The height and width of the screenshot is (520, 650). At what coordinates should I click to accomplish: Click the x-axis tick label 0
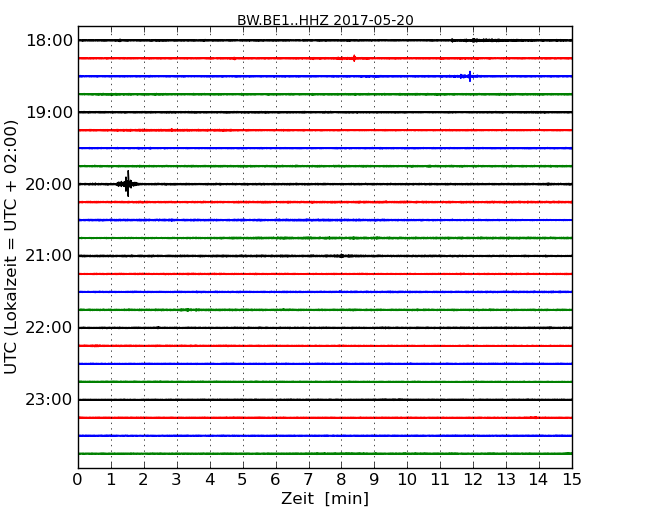(x=78, y=480)
